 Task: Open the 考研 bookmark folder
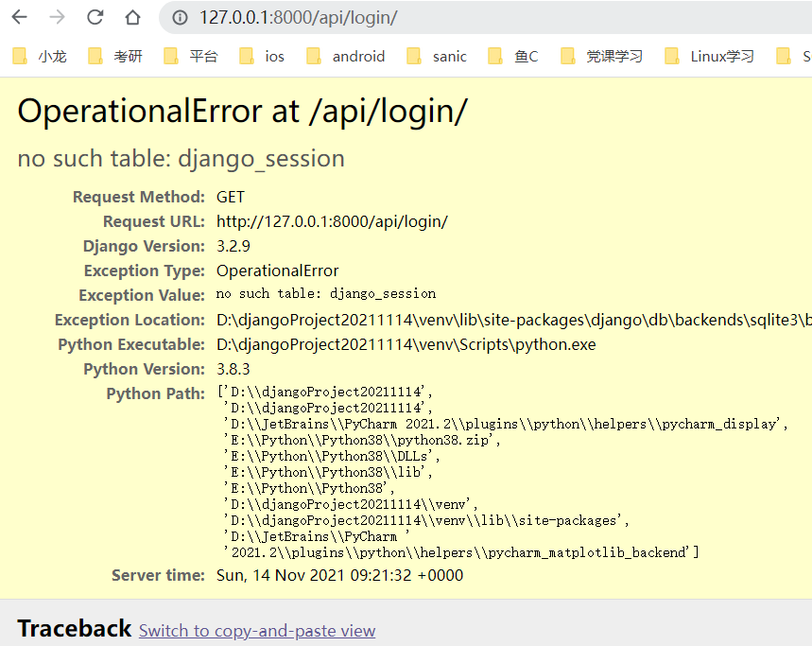pyautogui.click(x=115, y=56)
